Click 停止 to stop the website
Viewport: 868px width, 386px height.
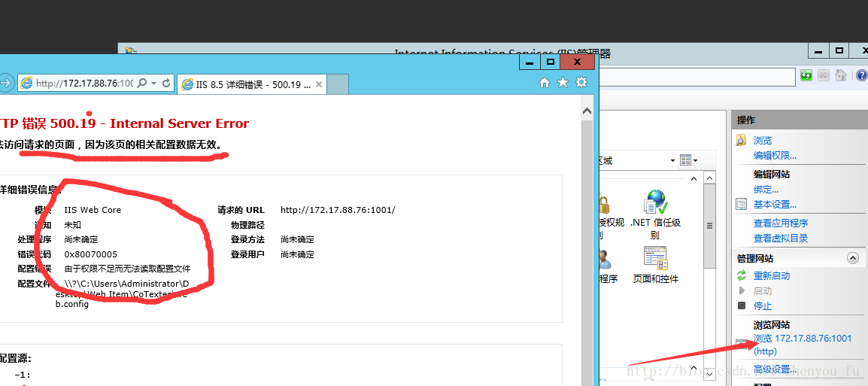tap(762, 305)
